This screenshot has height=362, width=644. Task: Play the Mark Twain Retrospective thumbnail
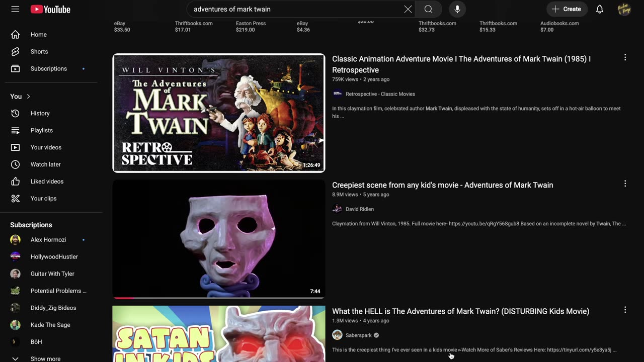click(x=219, y=113)
